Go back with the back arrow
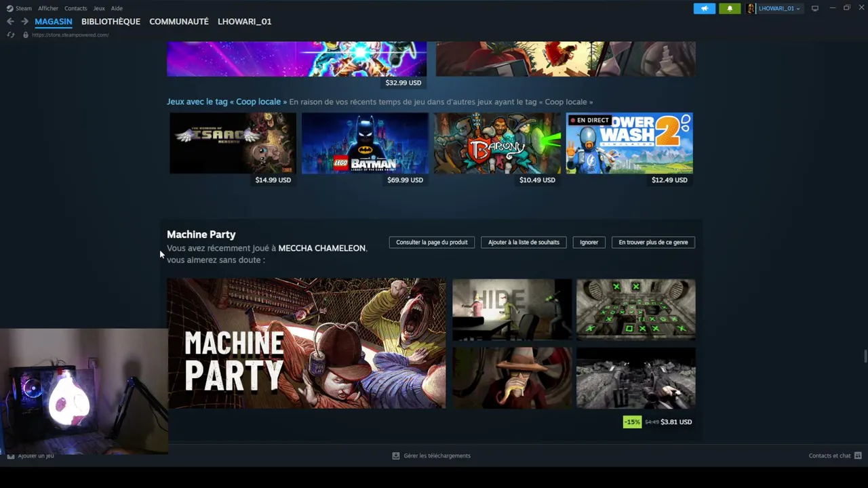 coord(10,22)
